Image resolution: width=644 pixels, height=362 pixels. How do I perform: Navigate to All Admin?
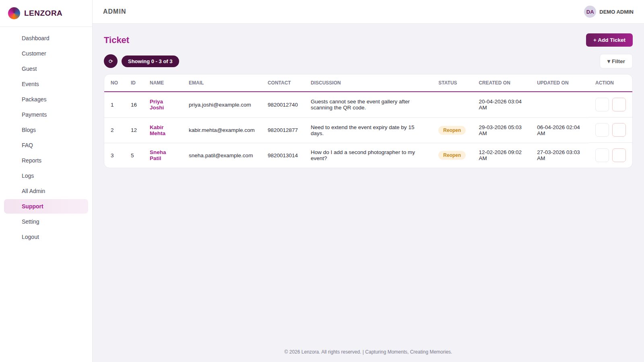point(46,191)
